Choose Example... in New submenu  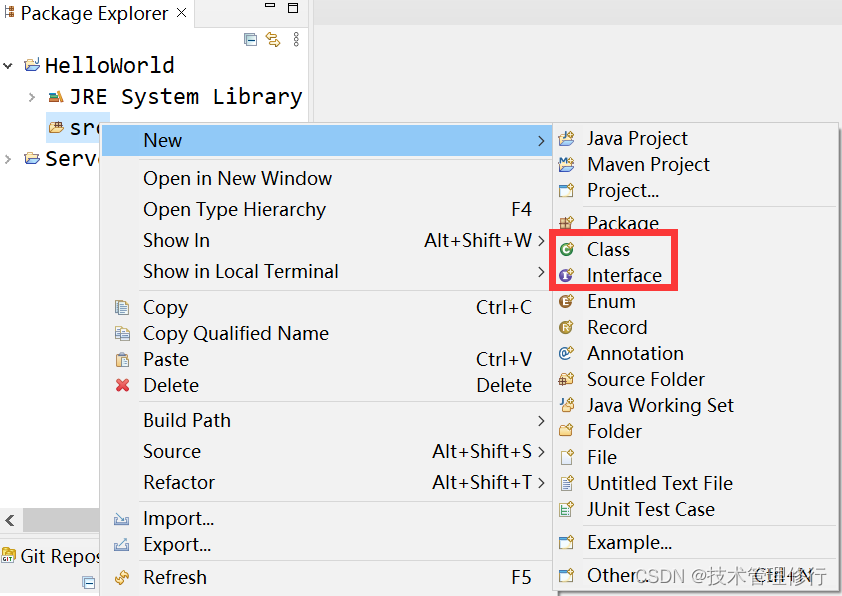click(x=695, y=543)
